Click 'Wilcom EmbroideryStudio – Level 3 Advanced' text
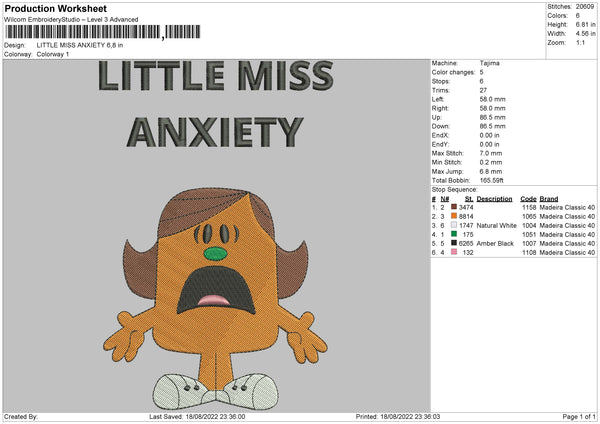Viewport: 600px width, 424px height. (71, 20)
